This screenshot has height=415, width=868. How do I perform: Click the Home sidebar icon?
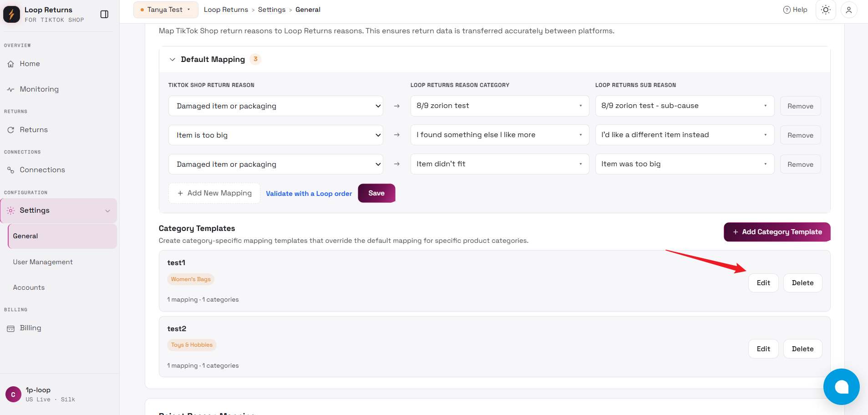tap(10, 64)
